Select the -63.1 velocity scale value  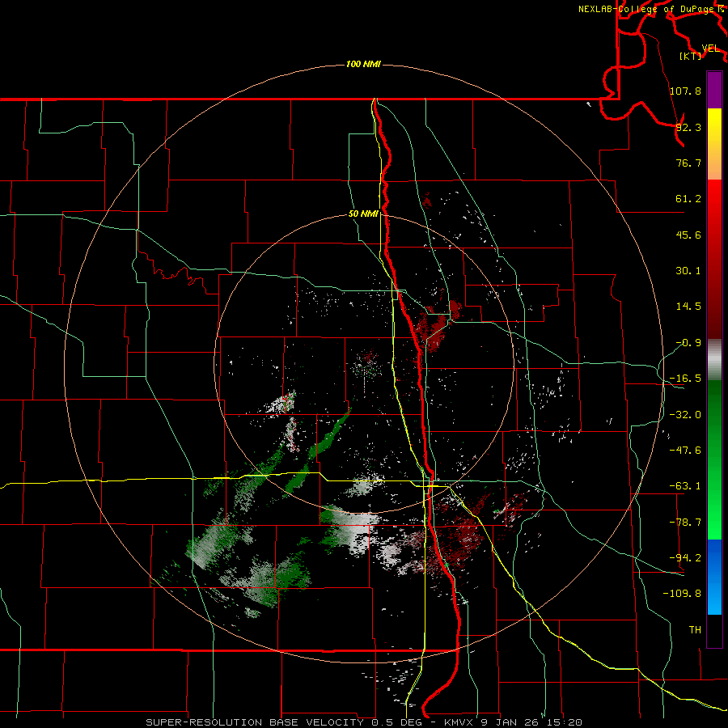tap(685, 486)
